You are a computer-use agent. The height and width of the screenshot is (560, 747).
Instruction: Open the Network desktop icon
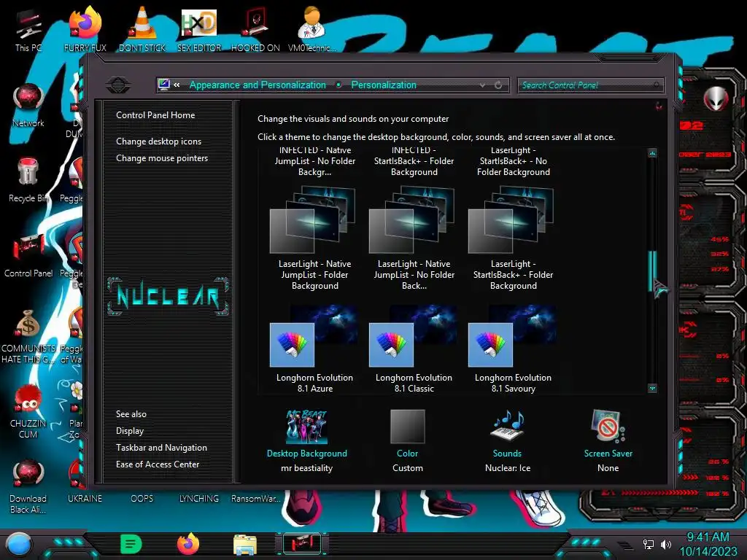click(x=28, y=105)
